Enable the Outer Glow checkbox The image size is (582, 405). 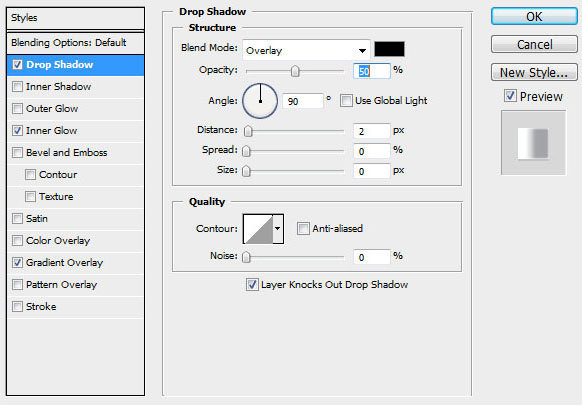click(17, 108)
